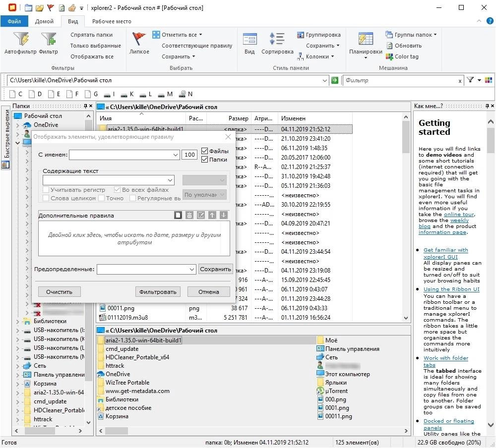496x448 pixels.
Task: Click the Группировка icon
Action: [300, 35]
